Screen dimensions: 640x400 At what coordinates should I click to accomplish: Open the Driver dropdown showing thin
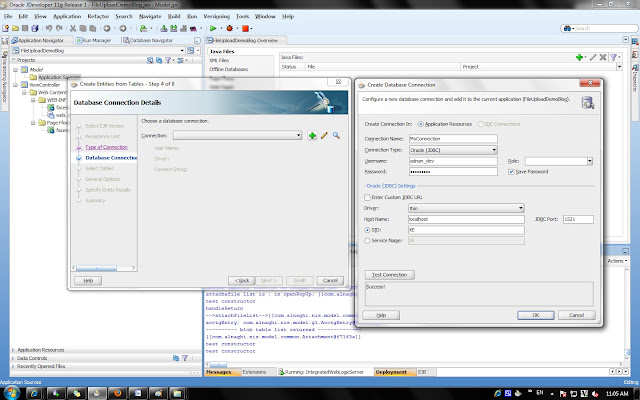[521, 208]
